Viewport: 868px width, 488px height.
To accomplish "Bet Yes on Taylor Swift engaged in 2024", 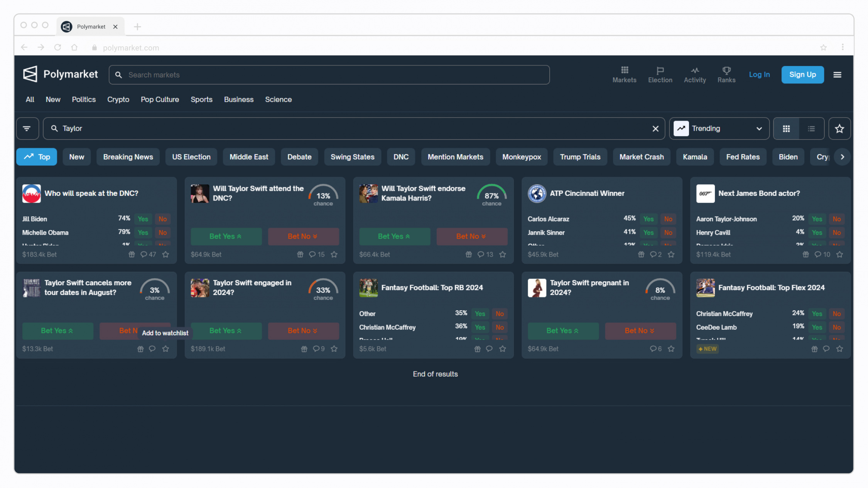I will pos(226,331).
